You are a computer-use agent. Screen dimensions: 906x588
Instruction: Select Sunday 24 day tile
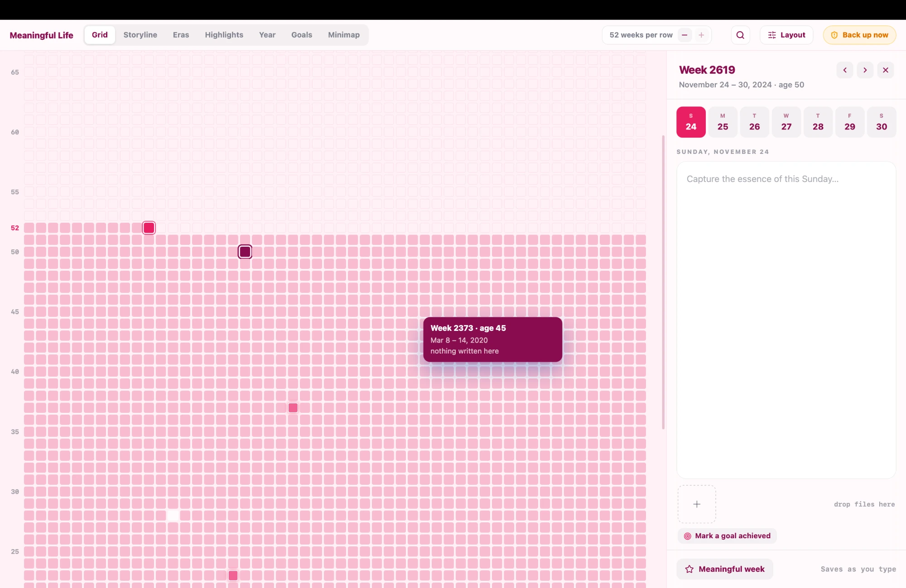pyautogui.click(x=691, y=122)
